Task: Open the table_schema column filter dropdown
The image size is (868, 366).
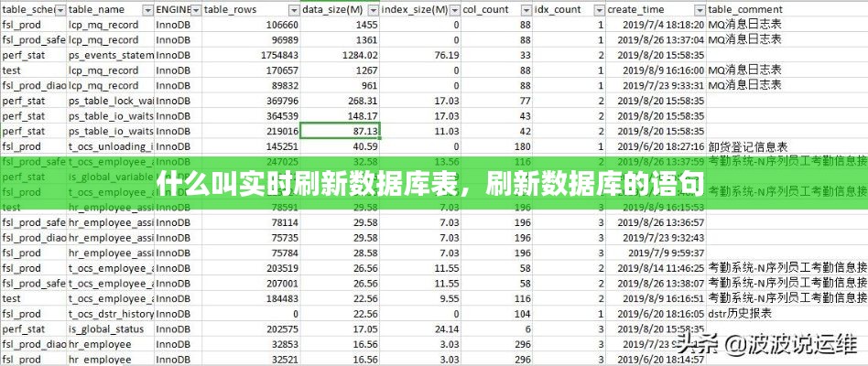Action: (60, 9)
